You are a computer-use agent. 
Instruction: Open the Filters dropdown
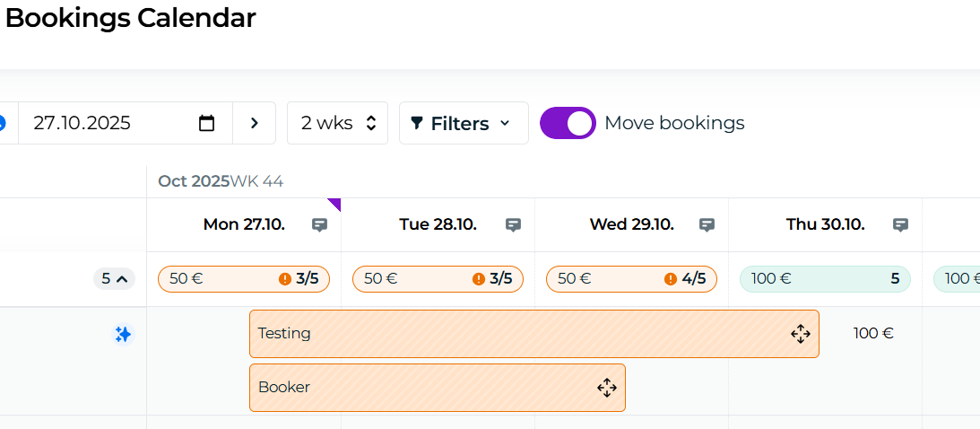click(463, 123)
